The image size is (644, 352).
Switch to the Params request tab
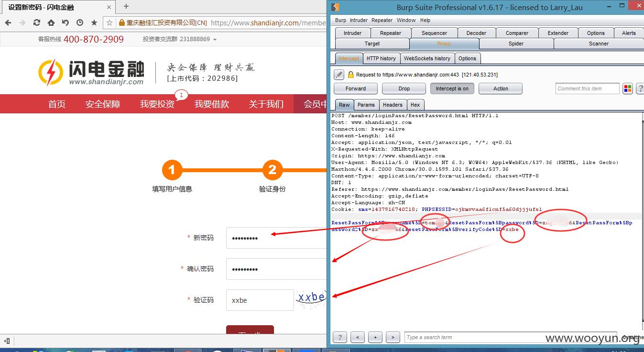(366, 105)
